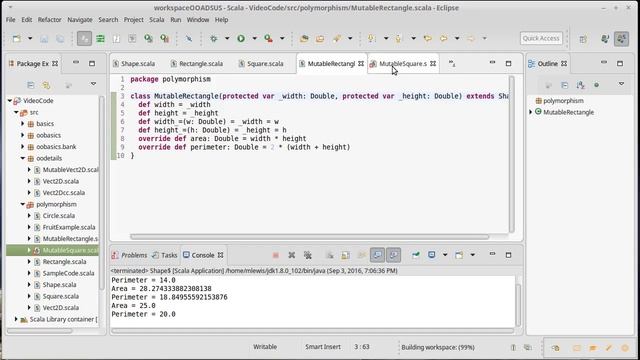The height and width of the screenshot is (360, 640).
Task: Select polymorphism package in Outline
Action: tap(563, 100)
